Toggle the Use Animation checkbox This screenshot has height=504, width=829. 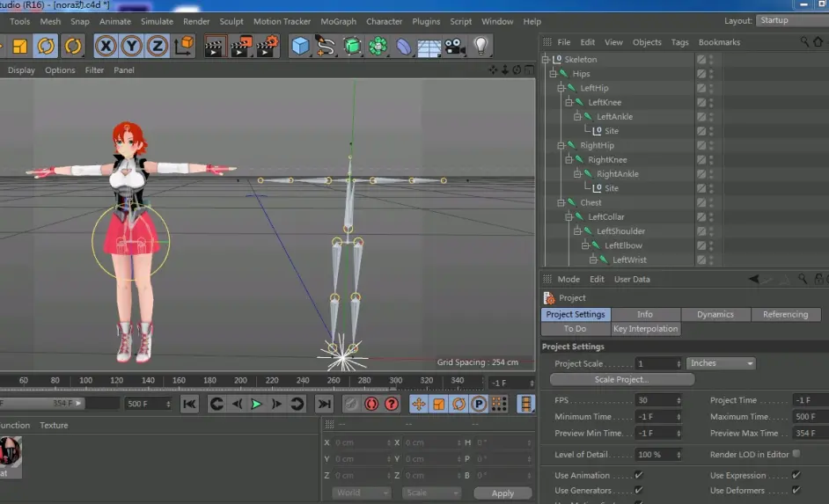[639, 476]
